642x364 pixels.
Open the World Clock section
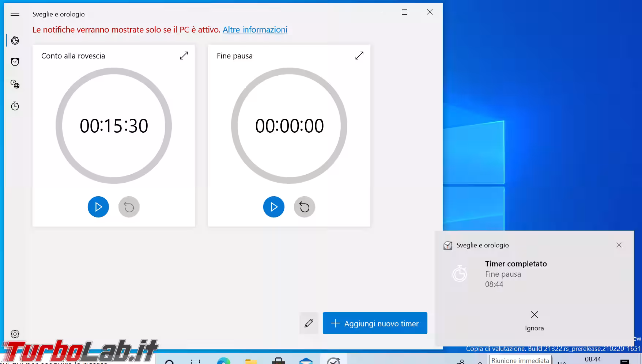click(15, 84)
